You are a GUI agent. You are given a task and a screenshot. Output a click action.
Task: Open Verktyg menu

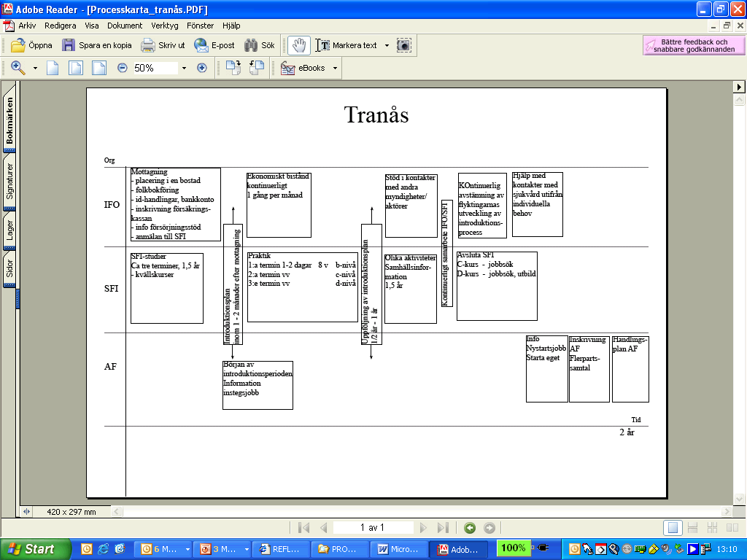click(x=164, y=26)
